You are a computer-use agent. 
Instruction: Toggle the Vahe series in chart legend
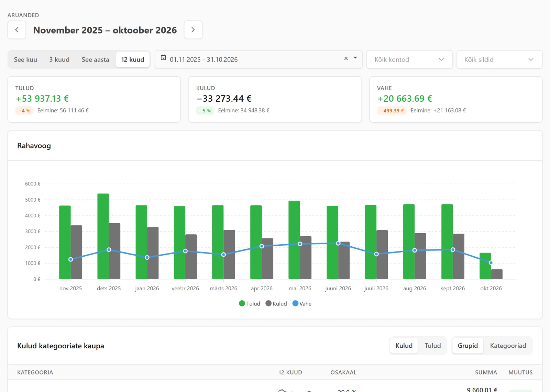click(302, 304)
